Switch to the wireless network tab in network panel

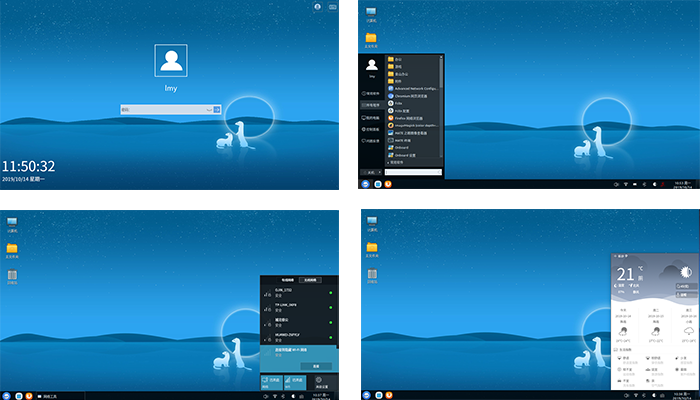(x=310, y=280)
